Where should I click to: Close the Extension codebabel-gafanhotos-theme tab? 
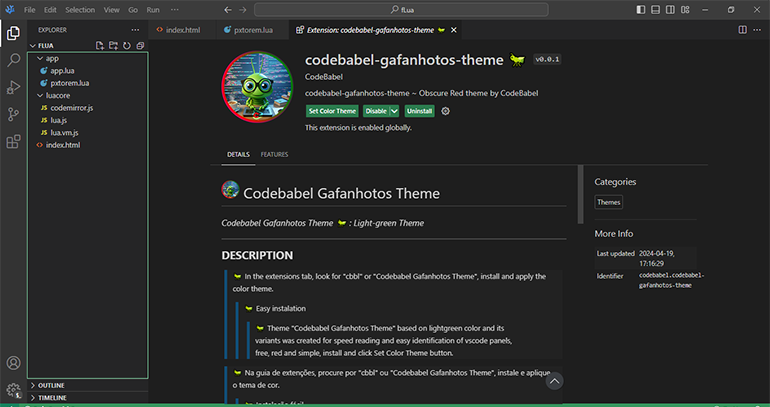pos(454,30)
